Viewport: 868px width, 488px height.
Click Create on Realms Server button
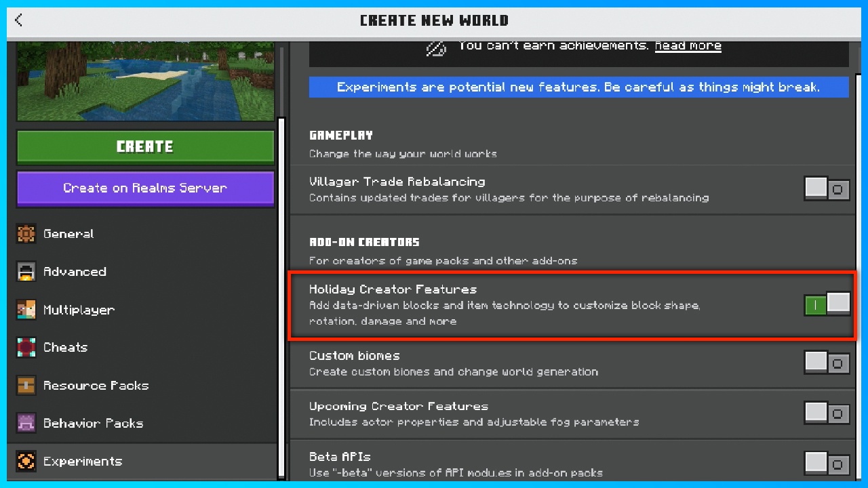pyautogui.click(x=145, y=188)
